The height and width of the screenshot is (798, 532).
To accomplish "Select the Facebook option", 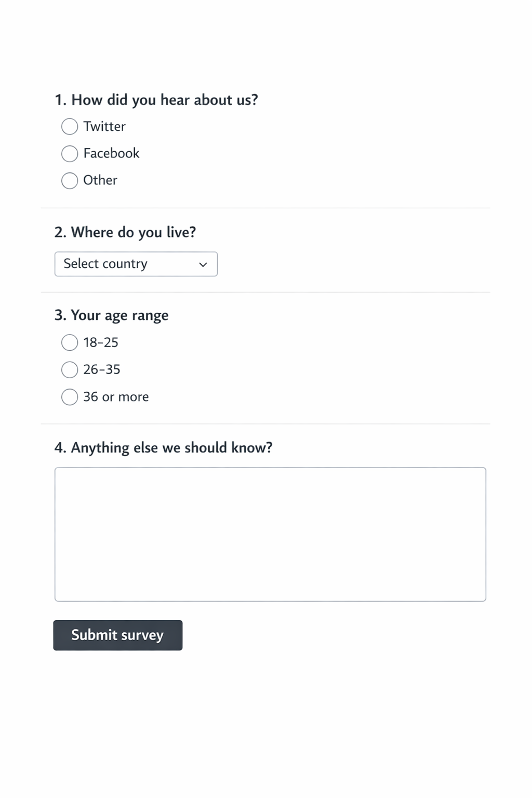I will tap(69, 153).
